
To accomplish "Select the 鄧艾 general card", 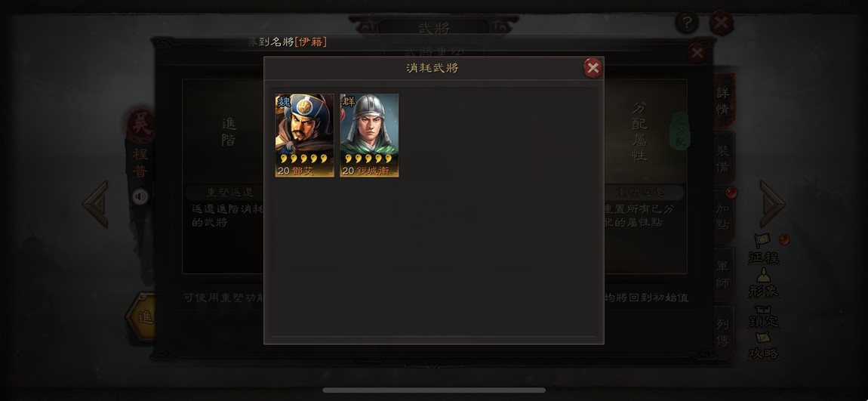I will click(304, 135).
